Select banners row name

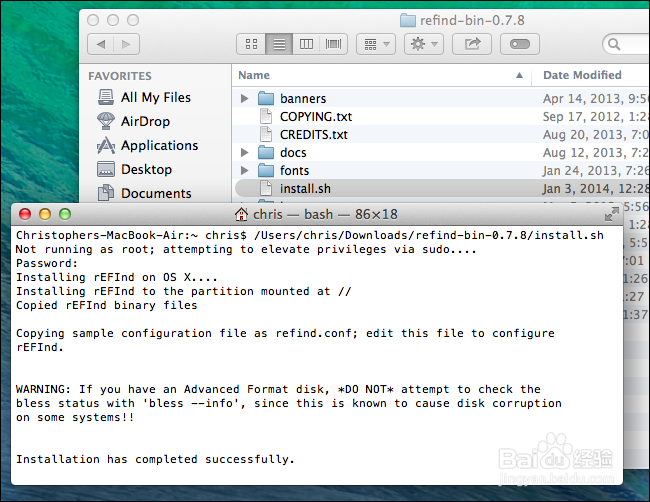303,99
